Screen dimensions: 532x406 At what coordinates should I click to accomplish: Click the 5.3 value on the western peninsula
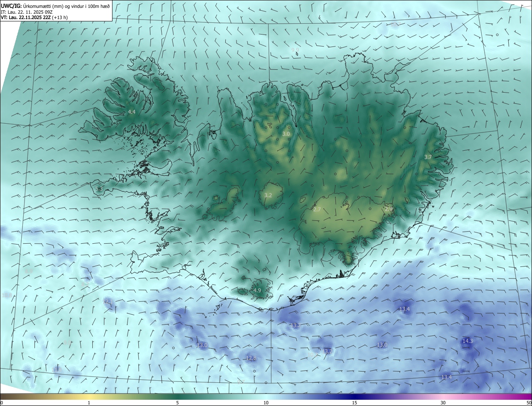click(x=99, y=189)
